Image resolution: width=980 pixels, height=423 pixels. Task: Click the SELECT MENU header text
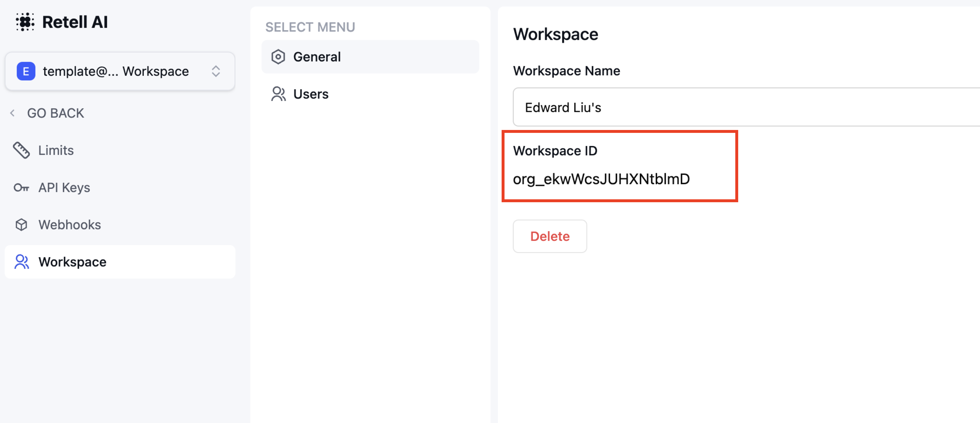(310, 27)
